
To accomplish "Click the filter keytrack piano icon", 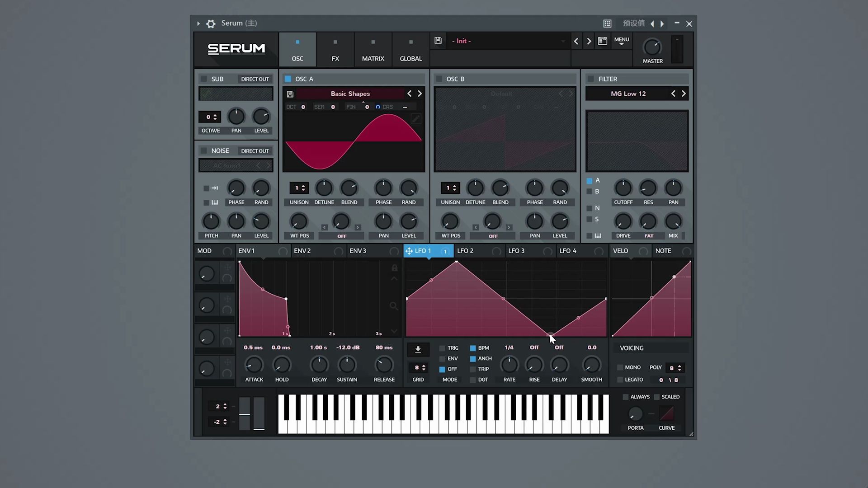I will (598, 236).
